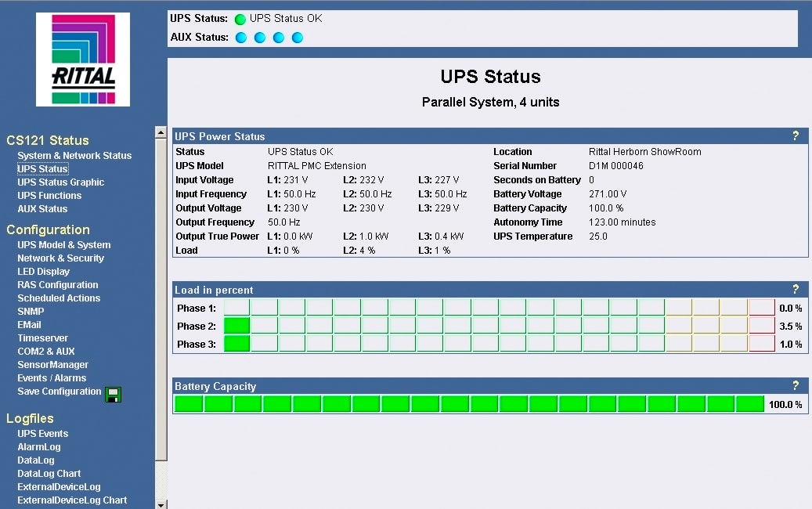Click the first blue AUX status indicator
The image size is (812, 509).
click(x=241, y=38)
